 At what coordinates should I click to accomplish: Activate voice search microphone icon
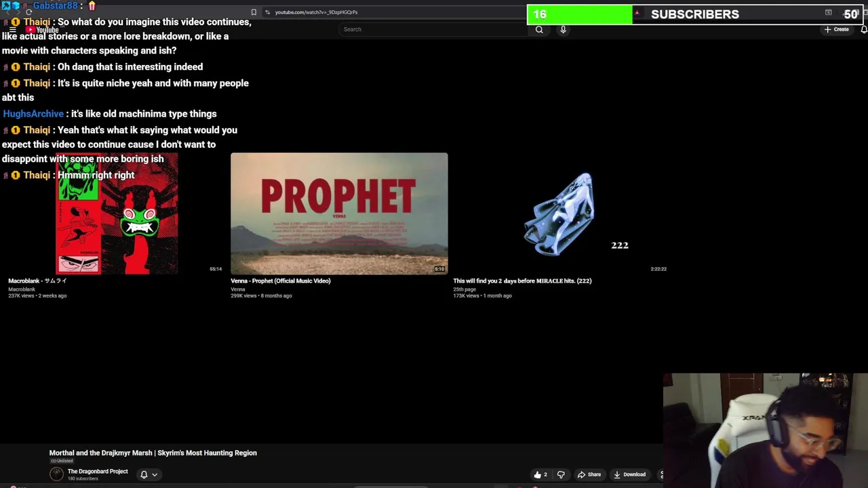[x=563, y=29]
